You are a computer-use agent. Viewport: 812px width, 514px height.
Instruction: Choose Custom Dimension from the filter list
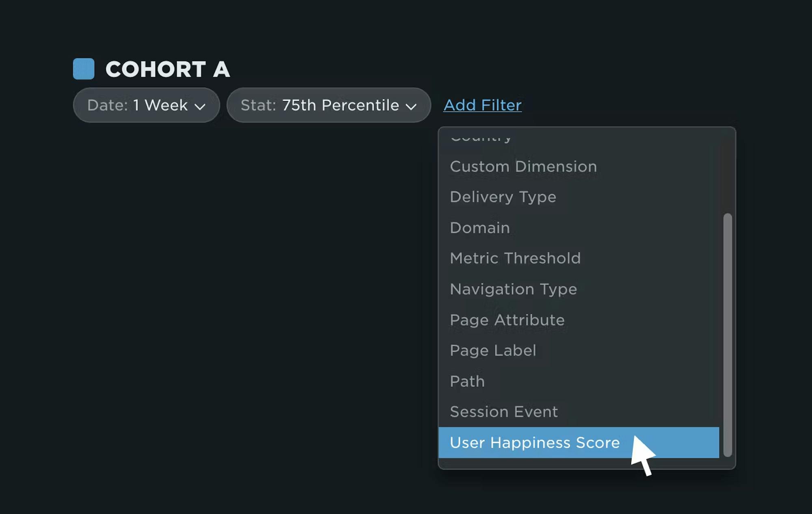coord(523,166)
